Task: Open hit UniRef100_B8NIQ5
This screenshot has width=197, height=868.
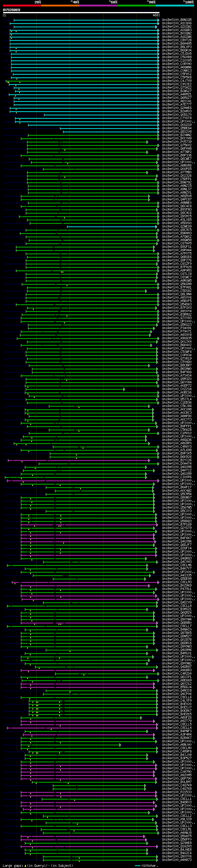Action: point(177,20)
